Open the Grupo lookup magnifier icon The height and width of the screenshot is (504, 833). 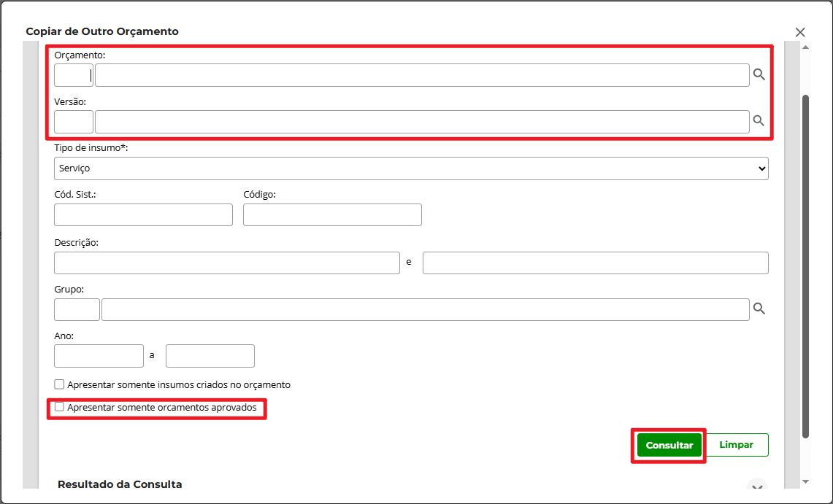(759, 309)
